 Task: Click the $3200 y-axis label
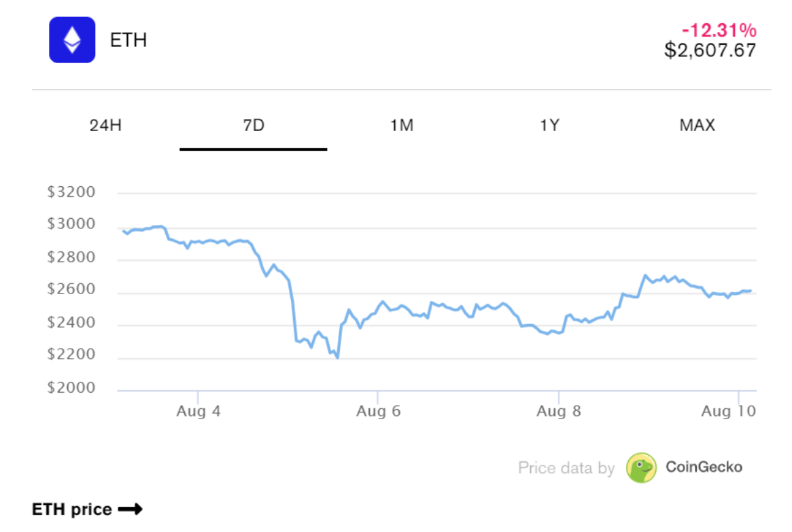click(71, 192)
